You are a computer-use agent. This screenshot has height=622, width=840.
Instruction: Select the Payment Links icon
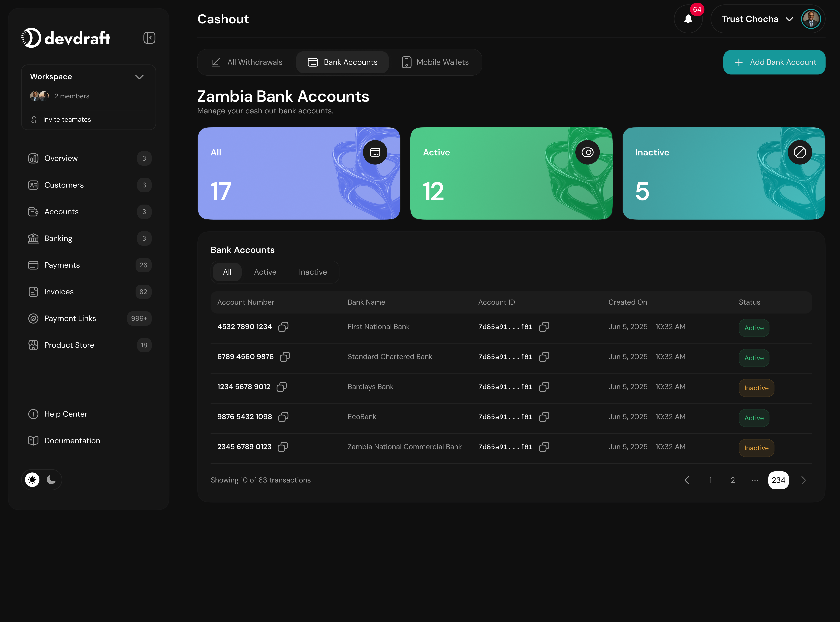pyautogui.click(x=33, y=318)
